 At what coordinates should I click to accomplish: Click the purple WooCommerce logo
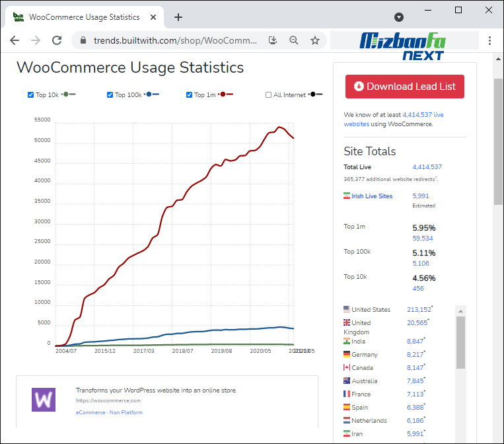pyautogui.click(x=44, y=400)
